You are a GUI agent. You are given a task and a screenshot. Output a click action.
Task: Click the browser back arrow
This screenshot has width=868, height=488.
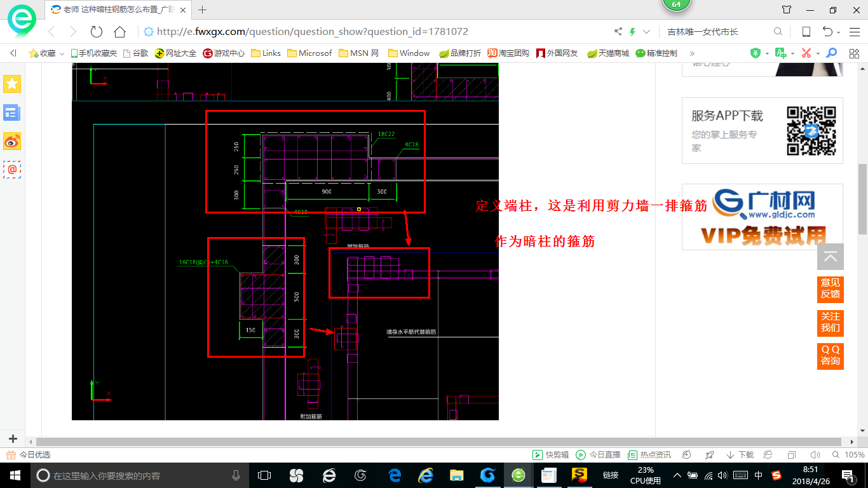pyautogui.click(x=51, y=32)
